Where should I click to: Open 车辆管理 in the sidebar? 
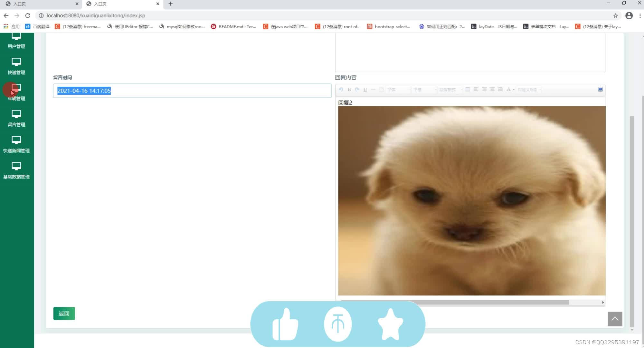[x=16, y=92]
